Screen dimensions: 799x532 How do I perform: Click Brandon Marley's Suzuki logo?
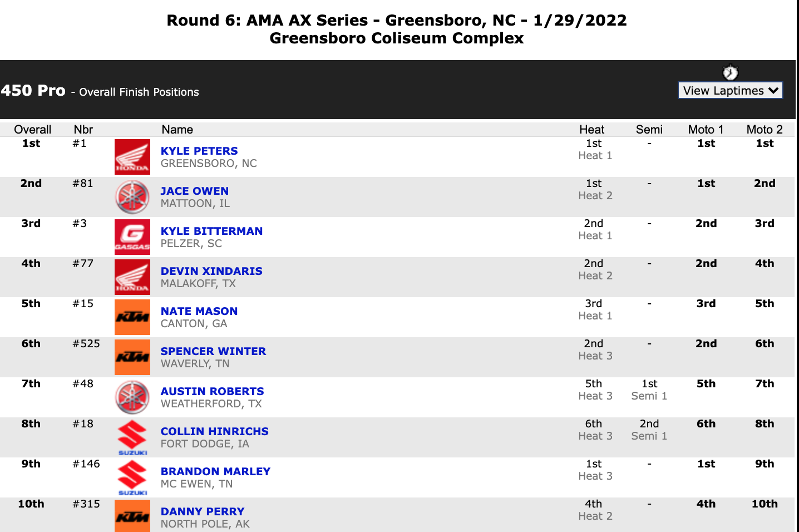click(x=132, y=477)
